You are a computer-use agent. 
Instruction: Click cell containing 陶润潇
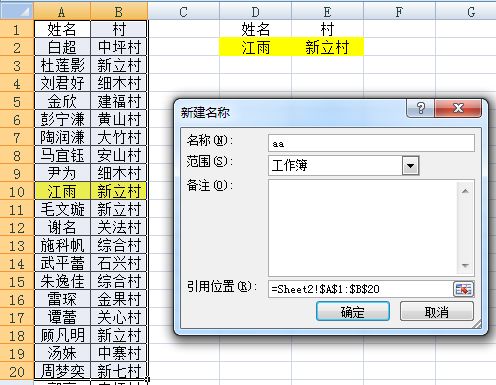[x=62, y=137]
